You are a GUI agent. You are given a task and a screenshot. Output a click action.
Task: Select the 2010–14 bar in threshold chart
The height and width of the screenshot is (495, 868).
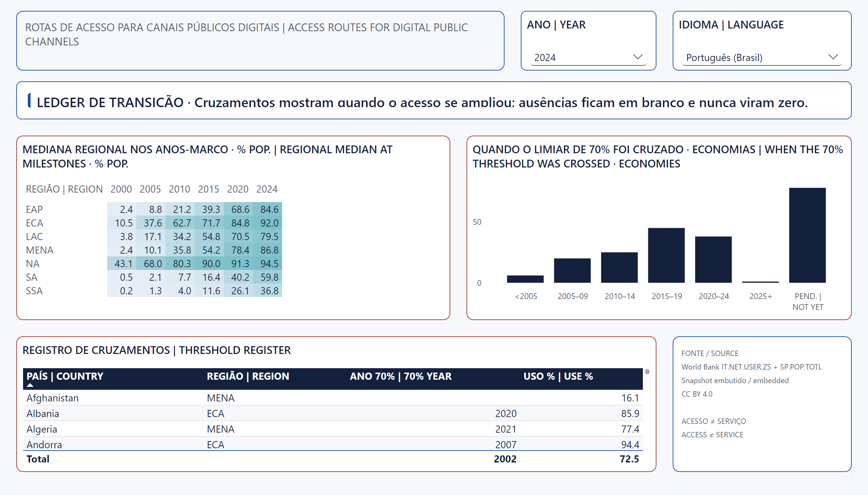click(x=619, y=267)
